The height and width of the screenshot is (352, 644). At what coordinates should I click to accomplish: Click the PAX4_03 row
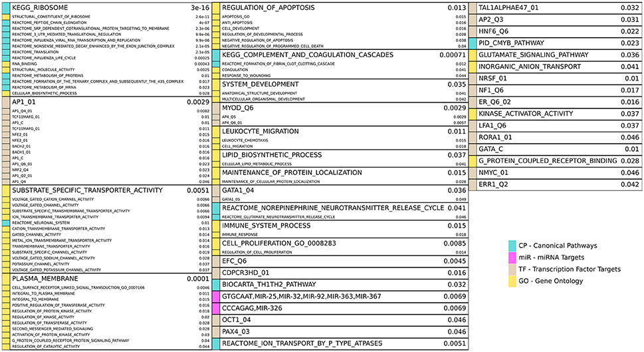point(340,332)
